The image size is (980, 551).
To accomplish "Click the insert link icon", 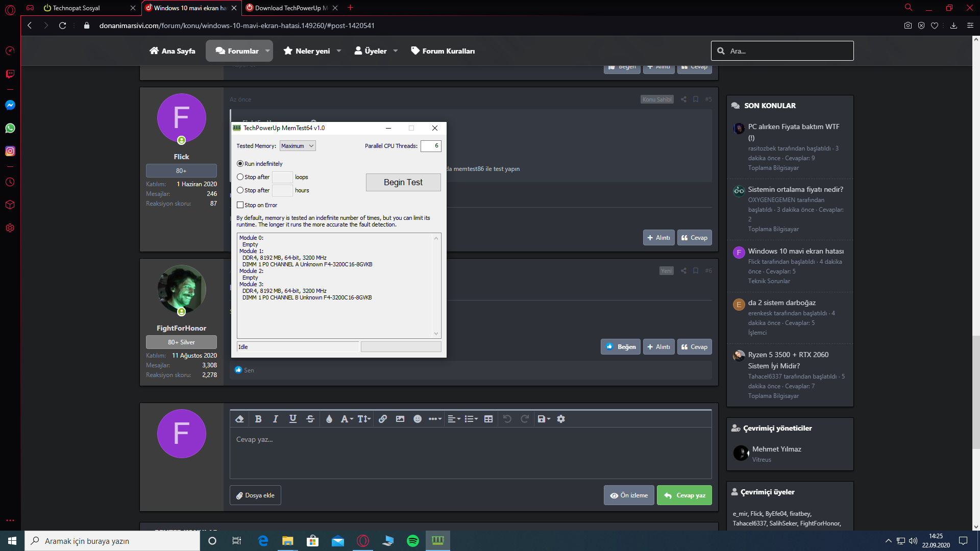I will tap(383, 419).
